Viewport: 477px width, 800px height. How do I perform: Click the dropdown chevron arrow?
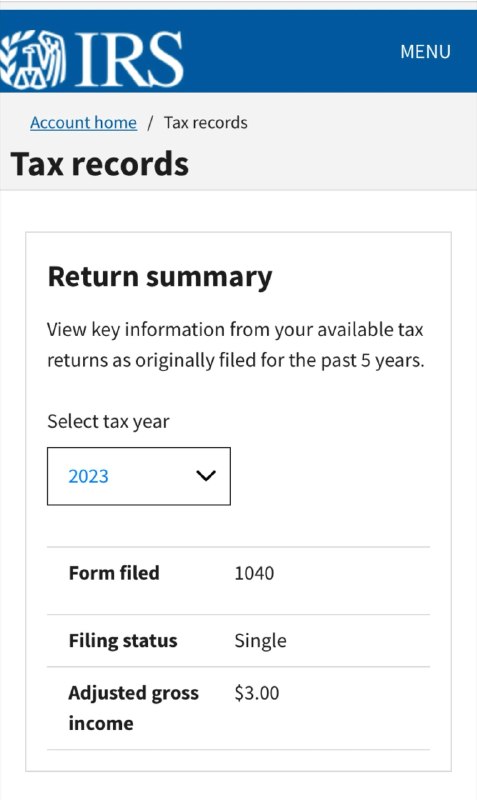point(206,476)
